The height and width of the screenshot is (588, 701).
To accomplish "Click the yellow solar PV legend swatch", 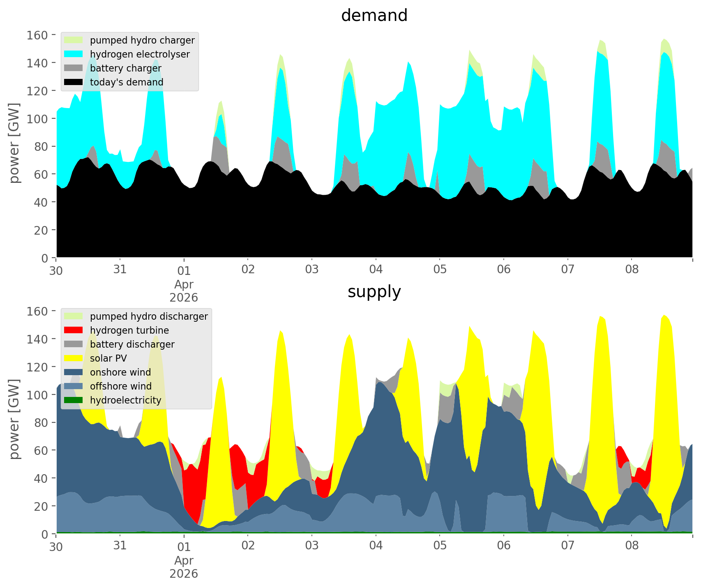I will 74,358.
